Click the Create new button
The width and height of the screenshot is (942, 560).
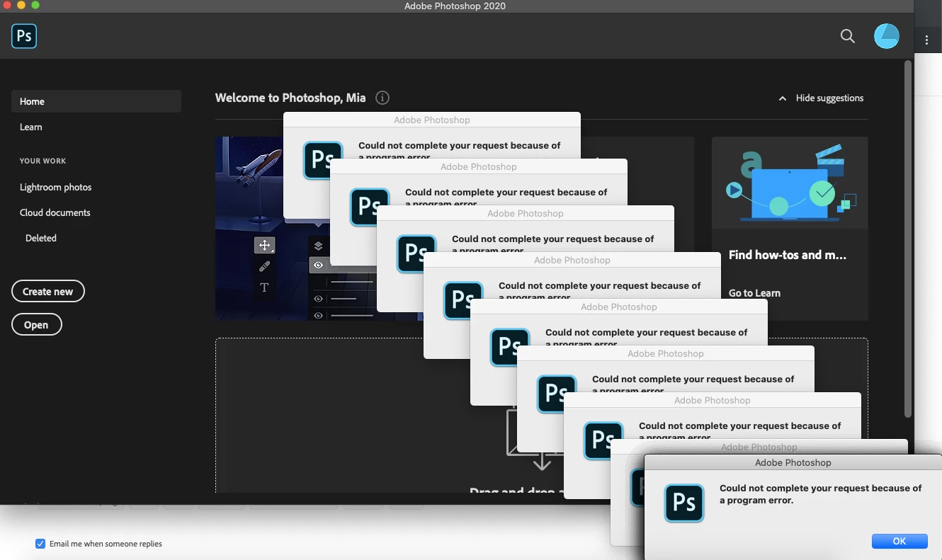48,291
